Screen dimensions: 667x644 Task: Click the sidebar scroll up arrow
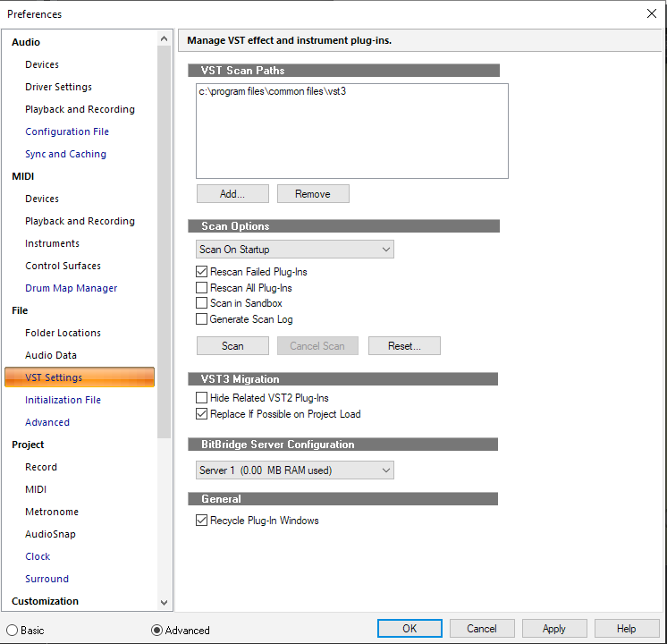[x=164, y=39]
